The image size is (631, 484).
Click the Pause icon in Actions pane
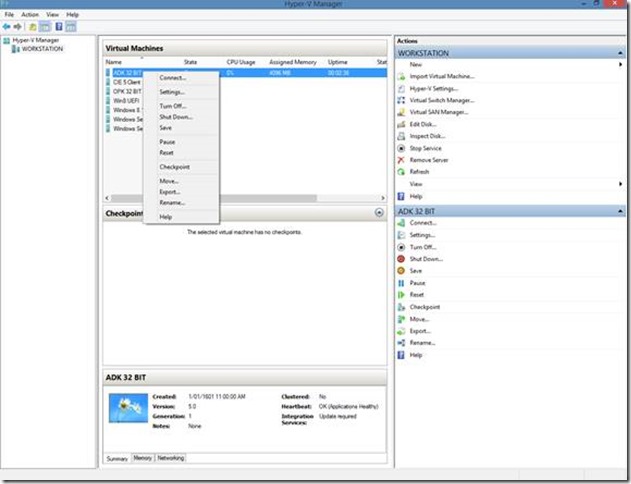(x=401, y=283)
